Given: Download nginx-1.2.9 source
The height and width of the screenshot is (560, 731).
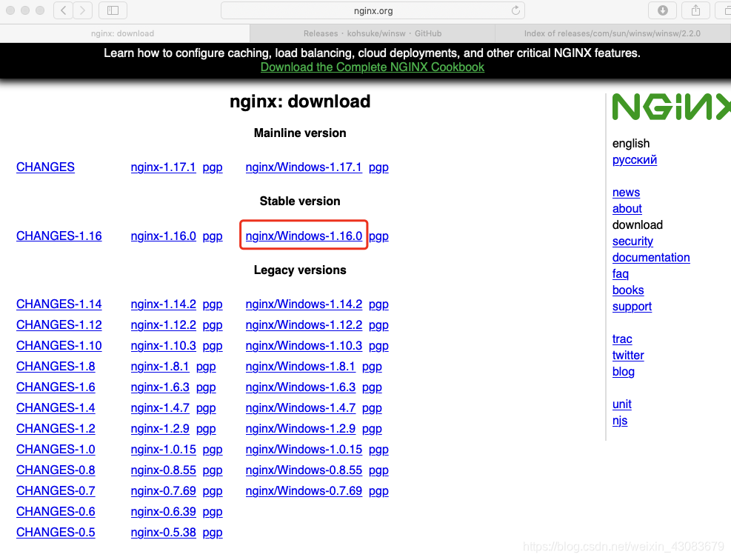Looking at the screenshot, I should coord(160,428).
